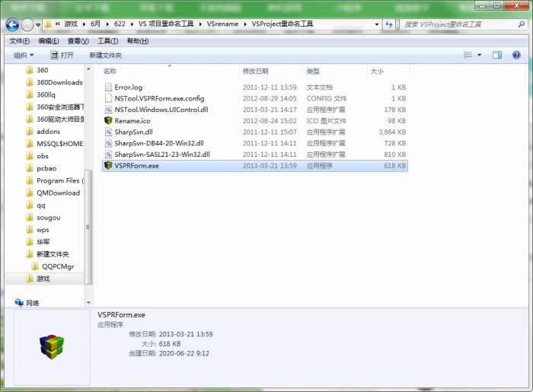Toggle the preview pane icon
Image resolution: width=533 pixels, height=392 pixels.
click(497, 55)
